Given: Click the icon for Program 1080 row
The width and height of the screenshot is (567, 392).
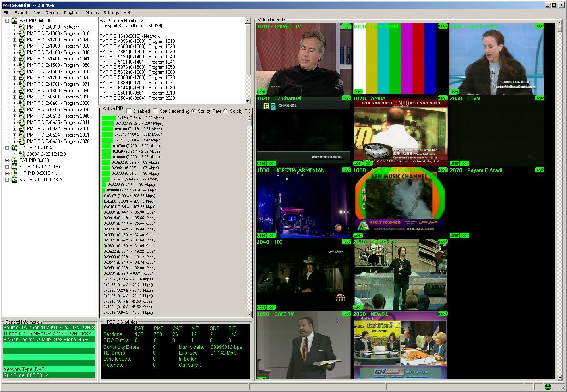Looking at the screenshot, I should click(x=22, y=91).
